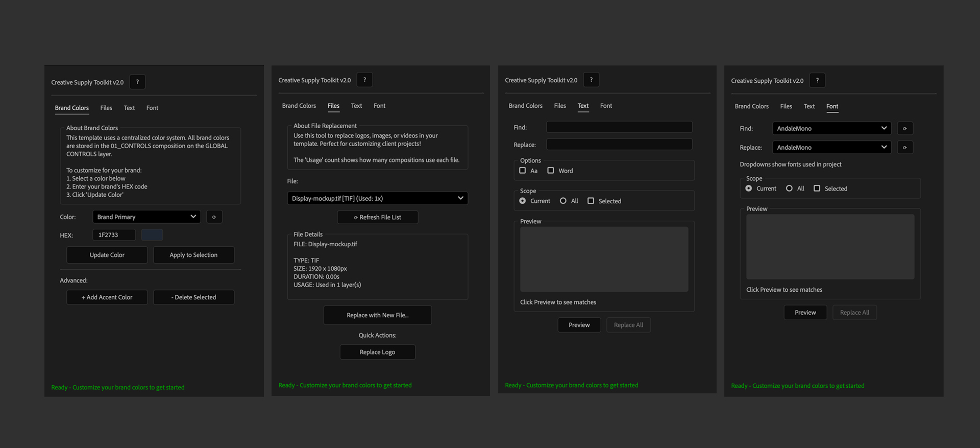The height and width of the screenshot is (448, 980).
Task: Refresh the brand color list icon
Action: click(x=214, y=217)
